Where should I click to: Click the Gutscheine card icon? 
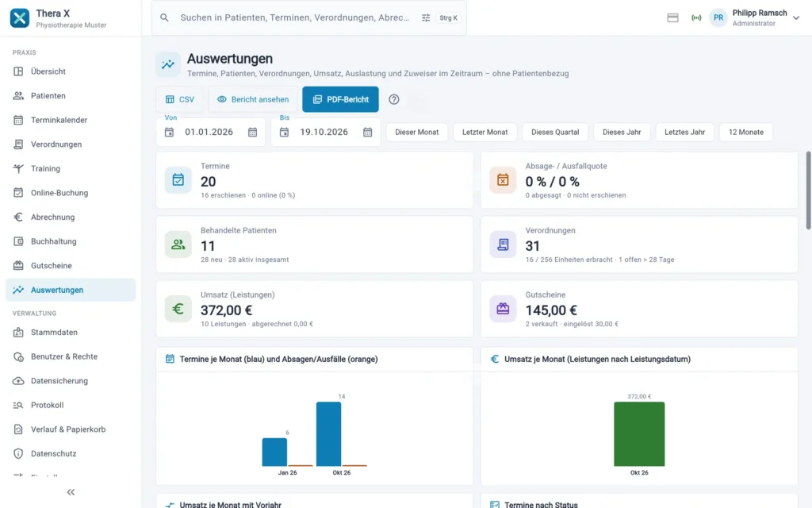point(503,309)
